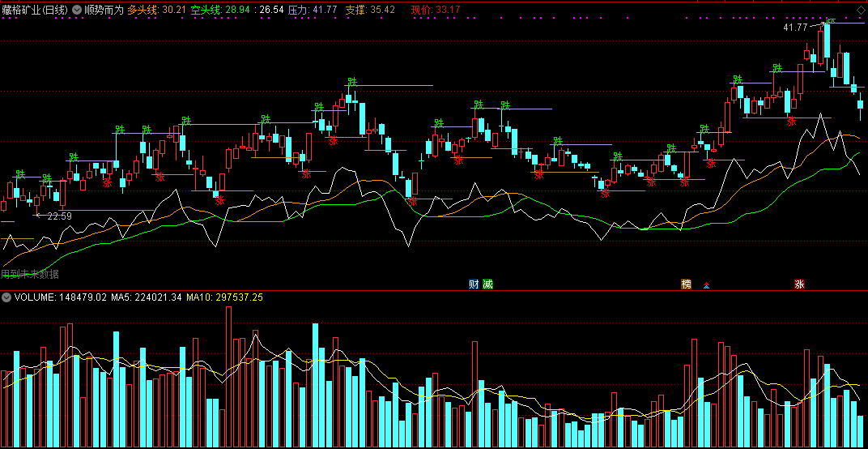Screen dimensions: 868x449
Task: Click the 藏格矿业(日线) chart title
Action: pyautogui.click(x=36, y=10)
